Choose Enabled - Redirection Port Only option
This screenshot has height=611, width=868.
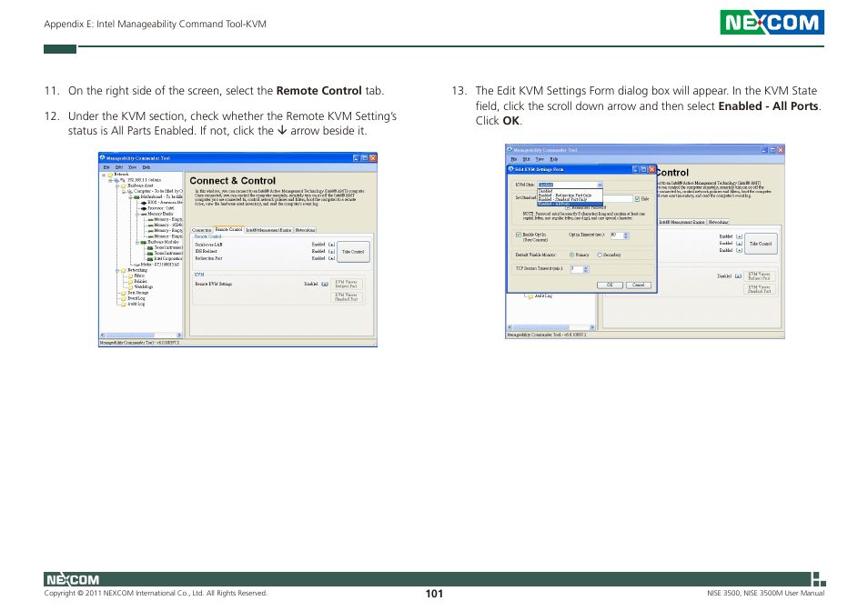tap(570, 195)
